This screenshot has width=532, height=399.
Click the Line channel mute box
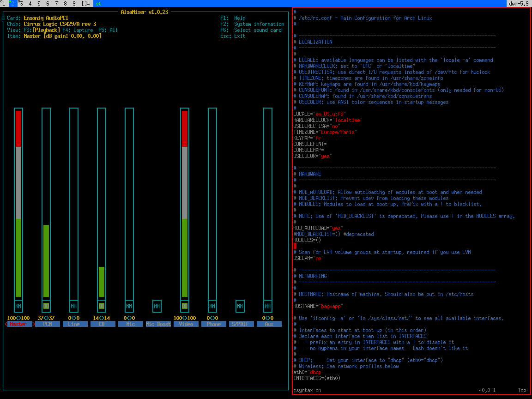pyautogui.click(x=74, y=306)
